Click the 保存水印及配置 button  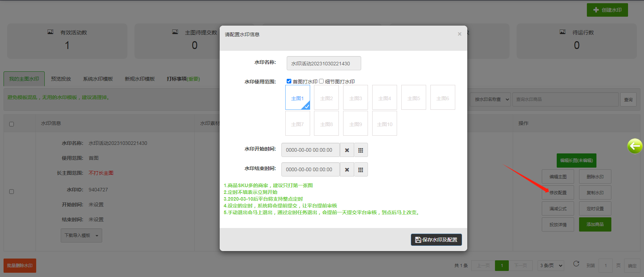tap(436, 240)
